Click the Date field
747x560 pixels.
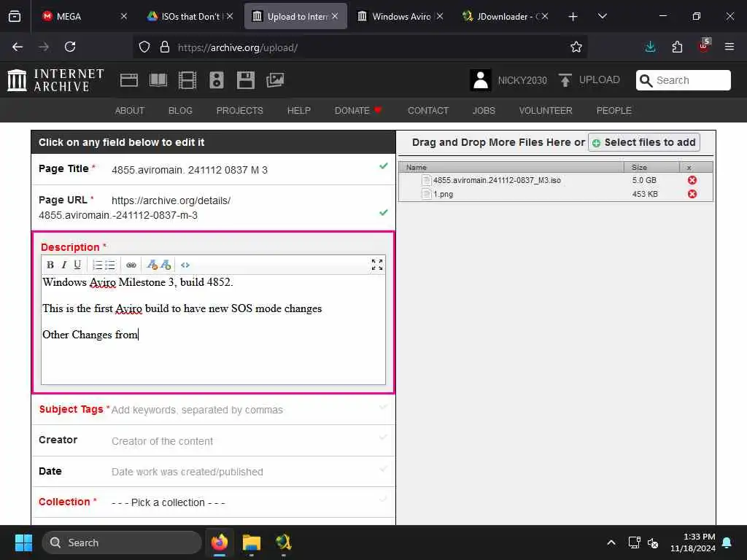click(x=214, y=472)
